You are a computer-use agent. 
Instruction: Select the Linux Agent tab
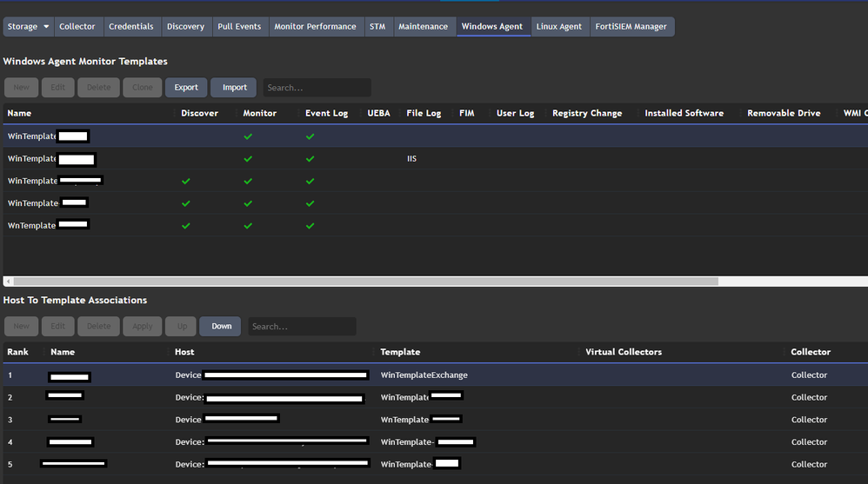click(x=558, y=27)
